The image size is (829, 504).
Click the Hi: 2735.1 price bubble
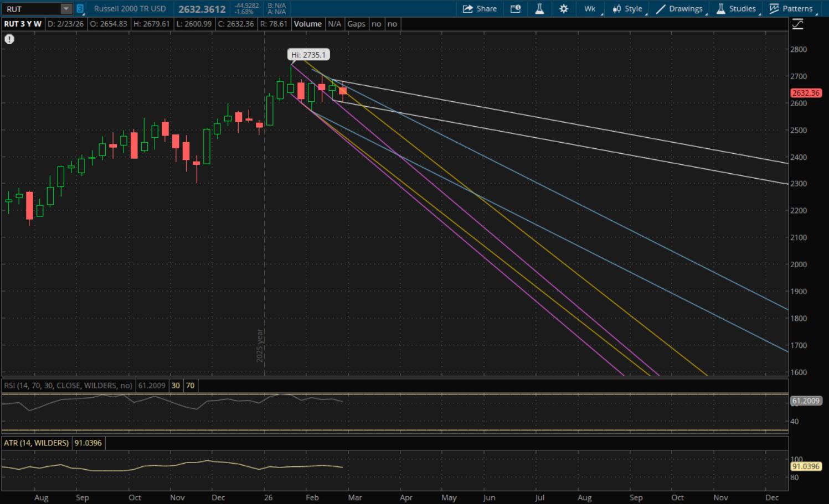pyautogui.click(x=308, y=55)
